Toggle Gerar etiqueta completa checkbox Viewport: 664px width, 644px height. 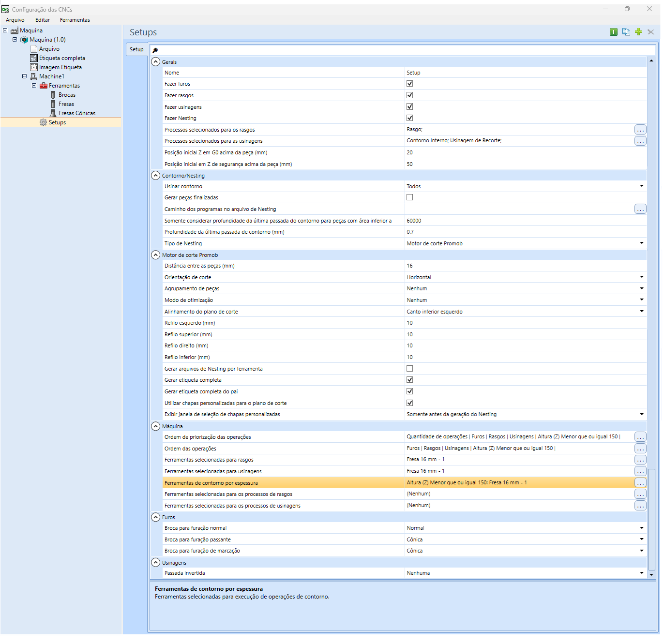[x=410, y=380]
